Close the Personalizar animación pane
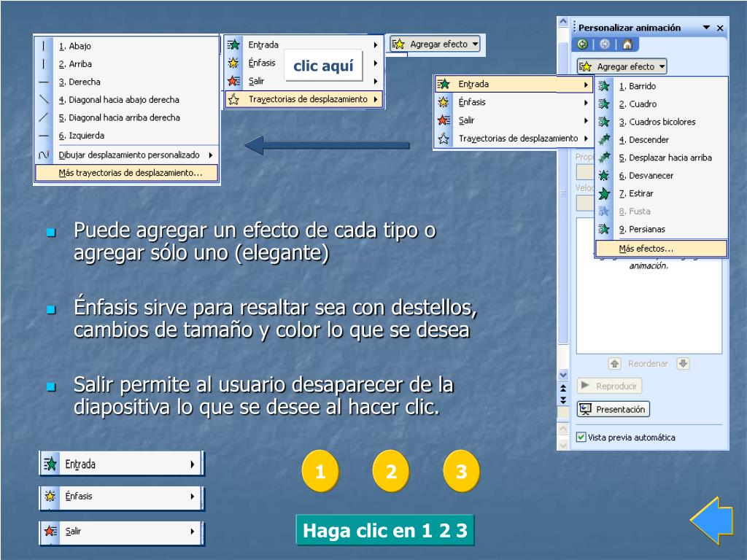This screenshot has height=560, width=747. pyautogui.click(x=720, y=28)
